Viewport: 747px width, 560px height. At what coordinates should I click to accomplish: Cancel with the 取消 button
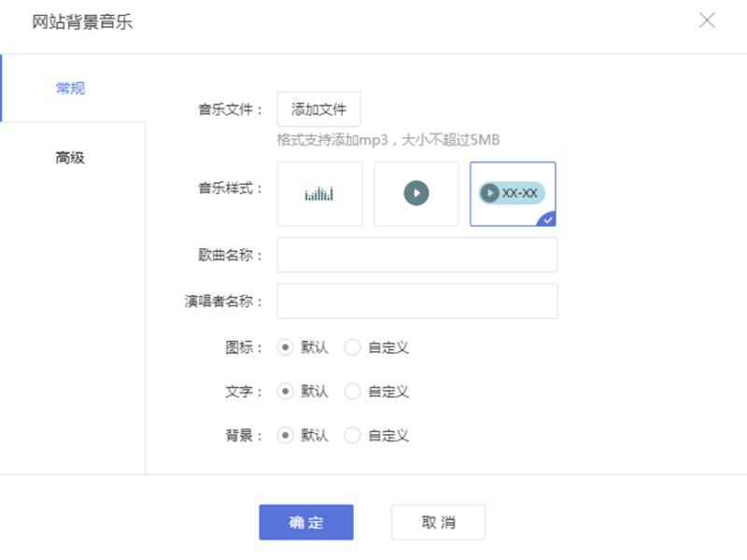(x=438, y=523)
